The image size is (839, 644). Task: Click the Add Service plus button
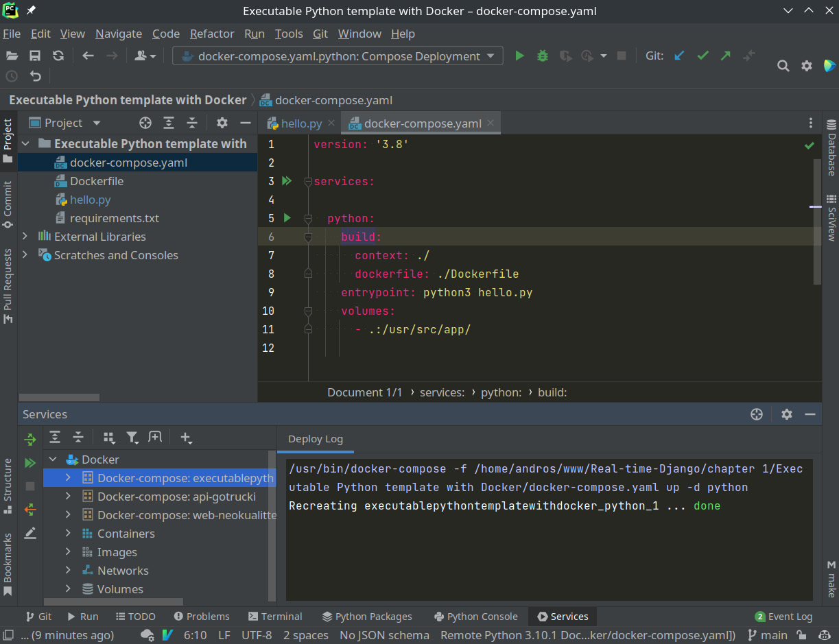click(186, 437)
